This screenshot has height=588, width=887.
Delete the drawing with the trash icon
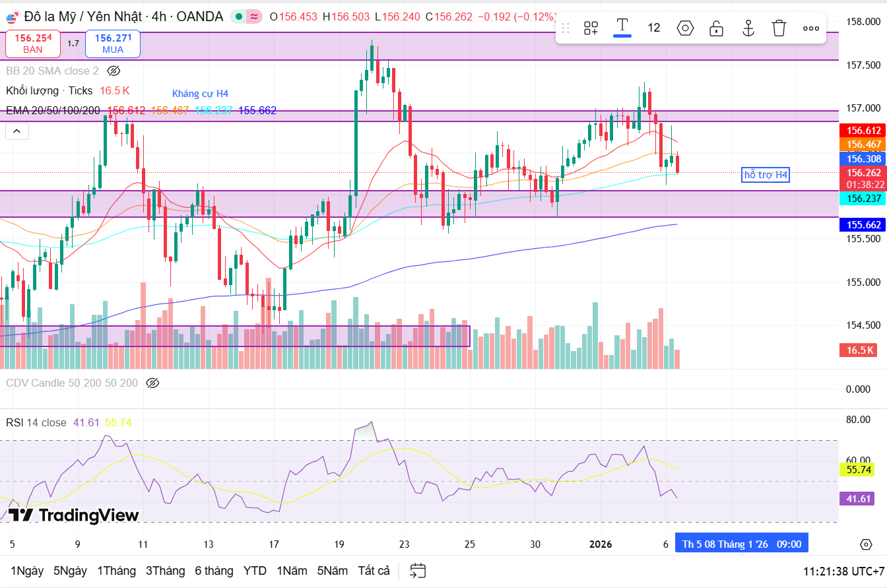pyautogui.click(x=779, y=28)
